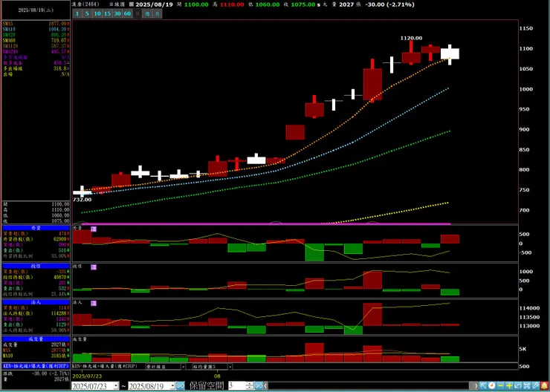Click the 732.00 low price label
Screen dimensions: 550x392
[x=82, y=200]
